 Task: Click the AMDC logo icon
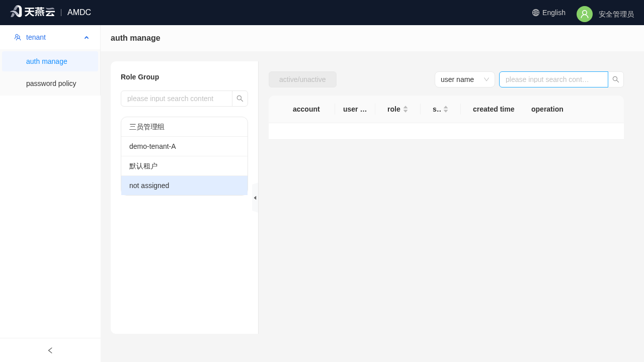[32, 12]
